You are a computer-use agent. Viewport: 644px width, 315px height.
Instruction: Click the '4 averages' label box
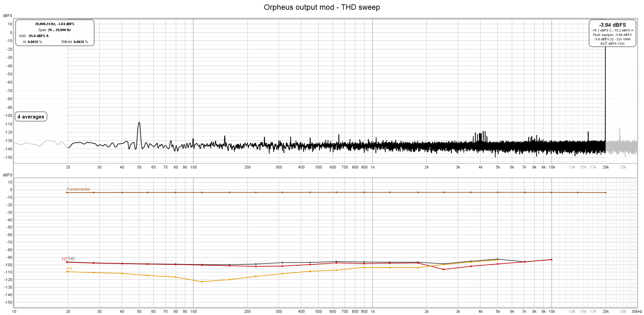[x=31, y=117]
